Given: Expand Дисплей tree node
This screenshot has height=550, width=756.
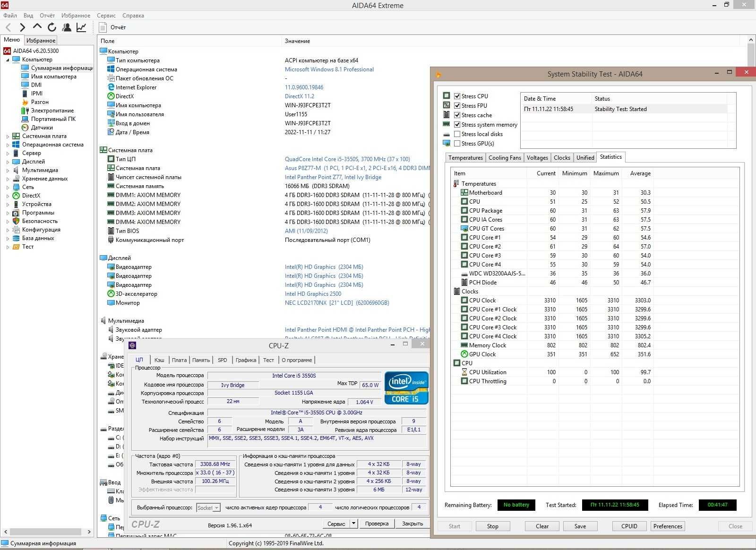Looking at the screenshot, I should click(8, 162).
